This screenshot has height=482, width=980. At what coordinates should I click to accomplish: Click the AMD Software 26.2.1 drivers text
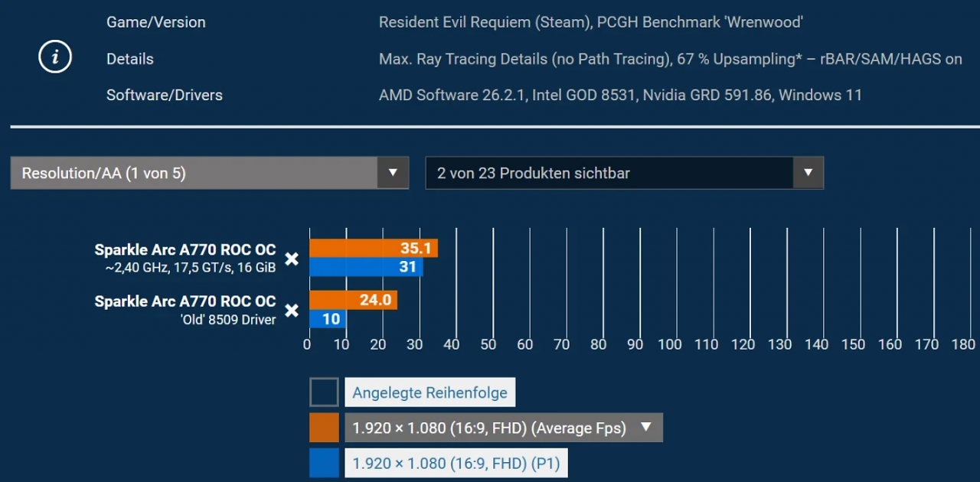click(x=621, y=95)
